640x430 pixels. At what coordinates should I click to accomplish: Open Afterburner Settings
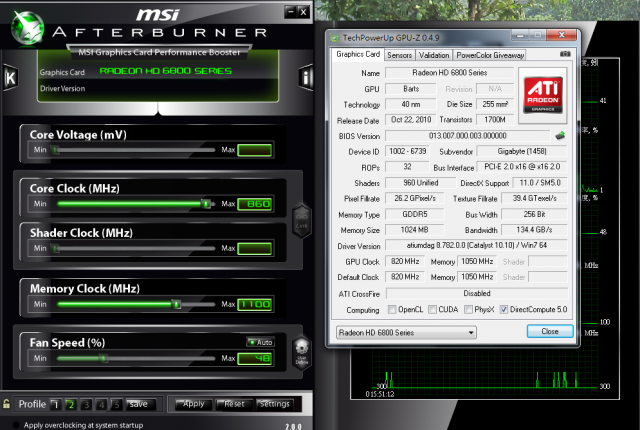click(x=274, y=404)
